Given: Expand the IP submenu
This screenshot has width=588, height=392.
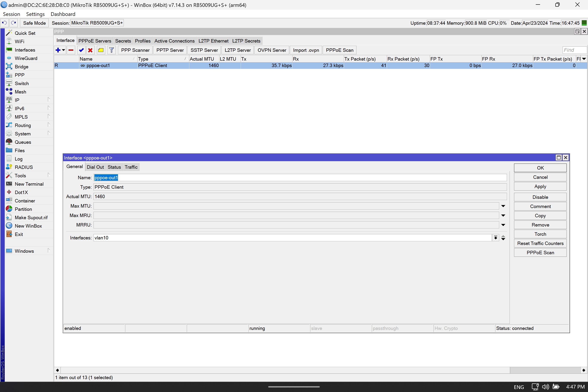Looking at the screenshot, I should pyautogui.click(x=49, y=100).
